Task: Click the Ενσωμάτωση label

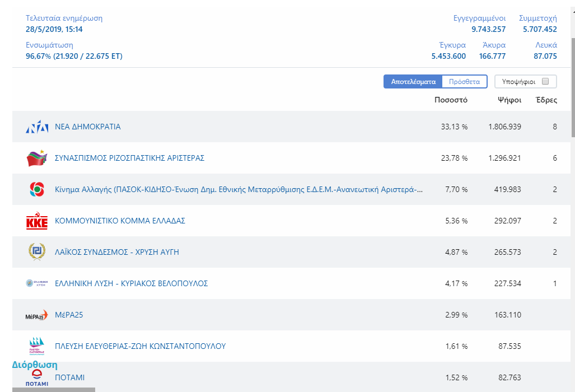Action: click(x=49, y=45)
